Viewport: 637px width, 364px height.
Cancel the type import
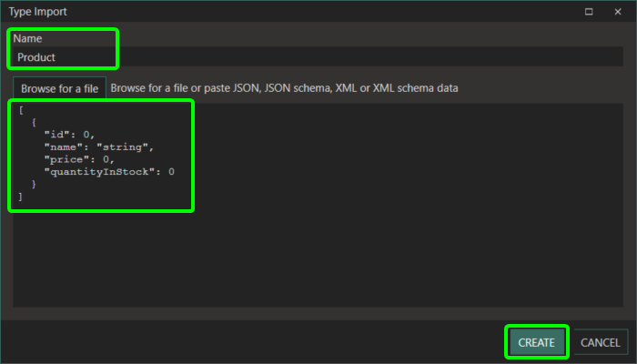click(600, 342)
